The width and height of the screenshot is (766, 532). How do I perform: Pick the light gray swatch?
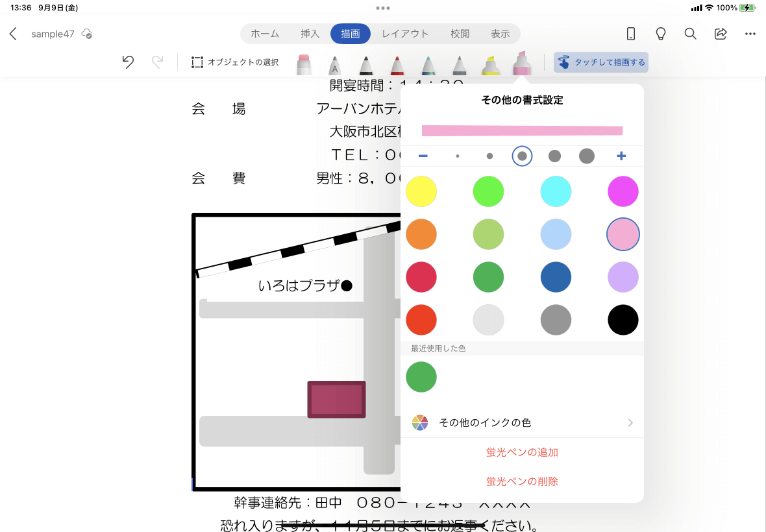tap(489, 320)
